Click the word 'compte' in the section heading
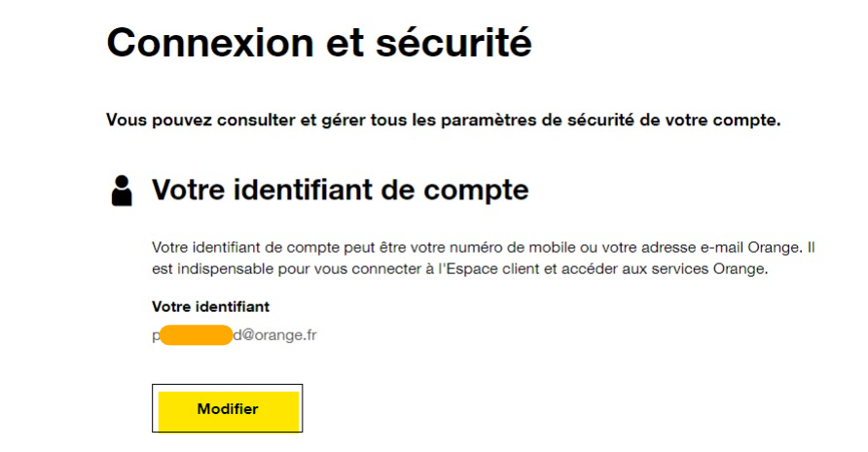The width and height of the screenshot is (868, 452). click(x=476, y=190)
